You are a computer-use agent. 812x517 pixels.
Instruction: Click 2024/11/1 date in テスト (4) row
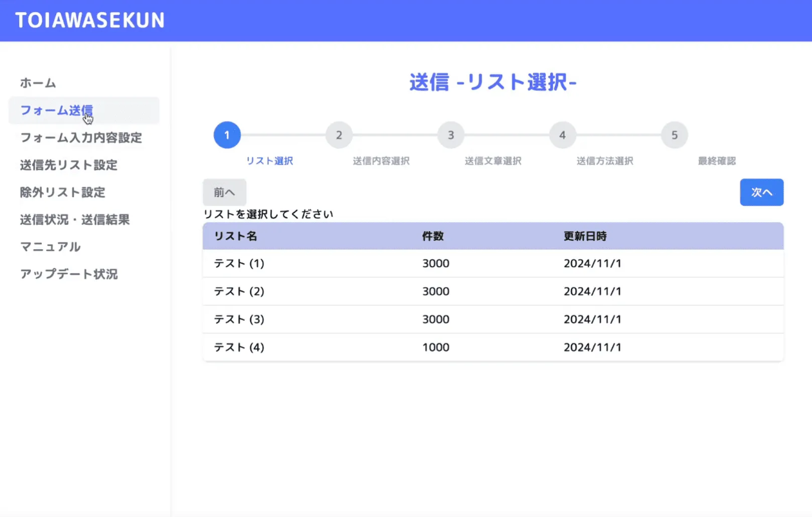coord(593,347)
